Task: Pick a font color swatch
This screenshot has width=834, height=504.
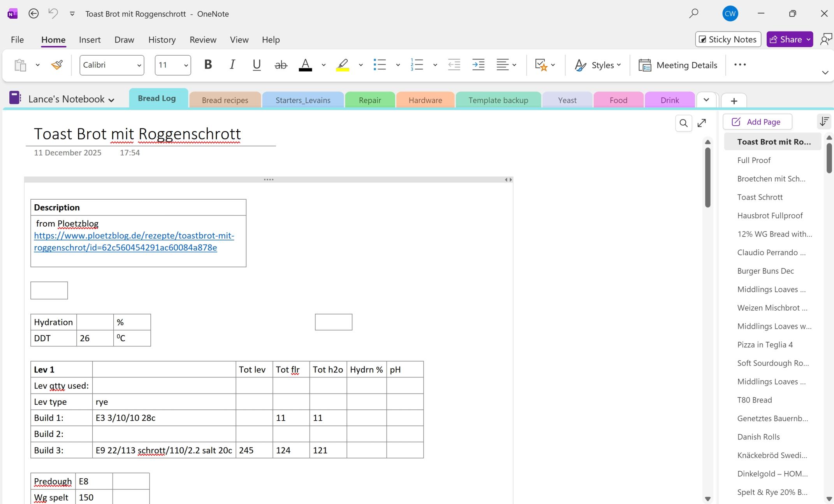Action: click(x=305, y=65)
